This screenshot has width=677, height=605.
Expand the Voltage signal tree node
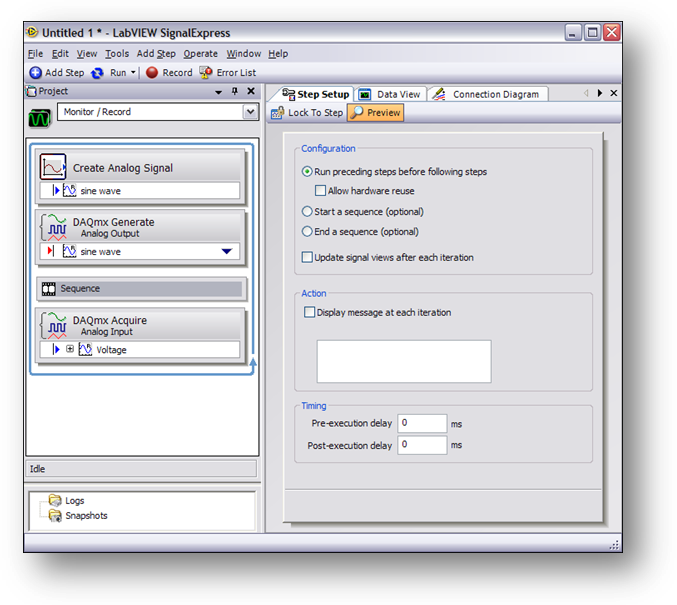point(70,350)
